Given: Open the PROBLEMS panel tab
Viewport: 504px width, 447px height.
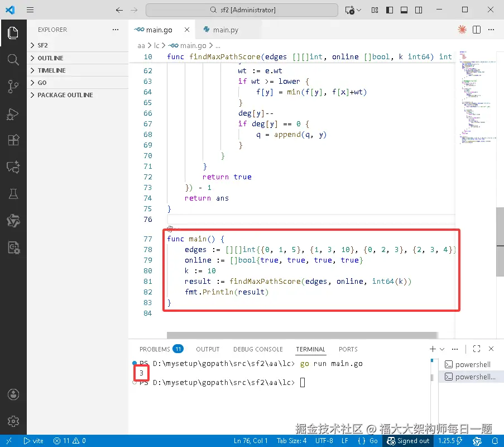Looking at the screenshot, I should coord(161,349).
